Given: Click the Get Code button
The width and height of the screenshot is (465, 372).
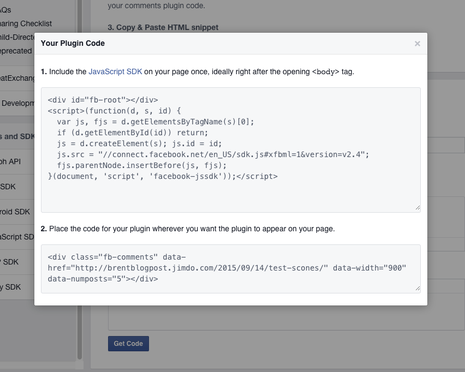Looking at the screenshot, I should [x=128, y=343].
